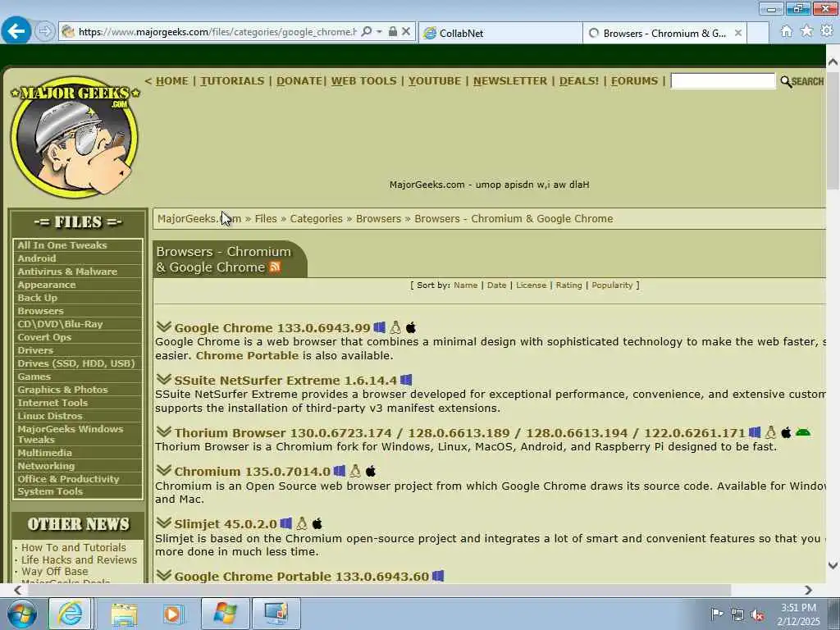Sort the list by Name
Image resolution: width=840 pixels, height=630 pixels.
[466, 285]
